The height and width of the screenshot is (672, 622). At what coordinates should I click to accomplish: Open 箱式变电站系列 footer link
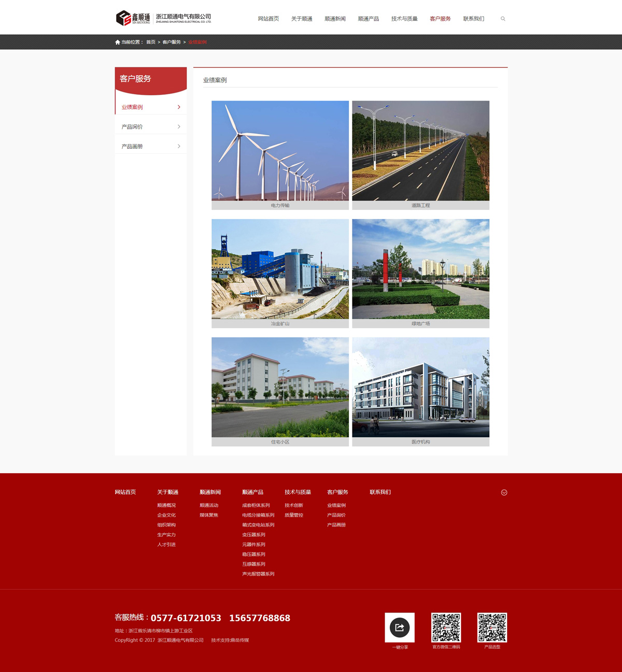click(258, 525)
